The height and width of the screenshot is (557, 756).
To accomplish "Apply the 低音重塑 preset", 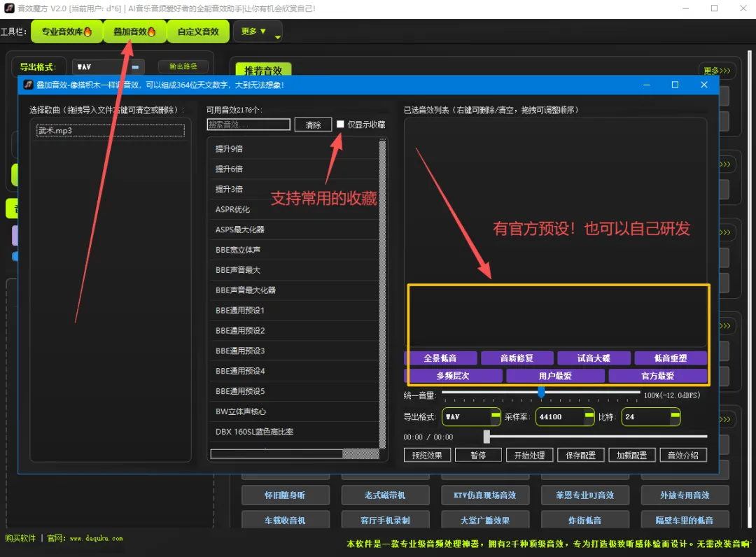I will tap(671, 358).
